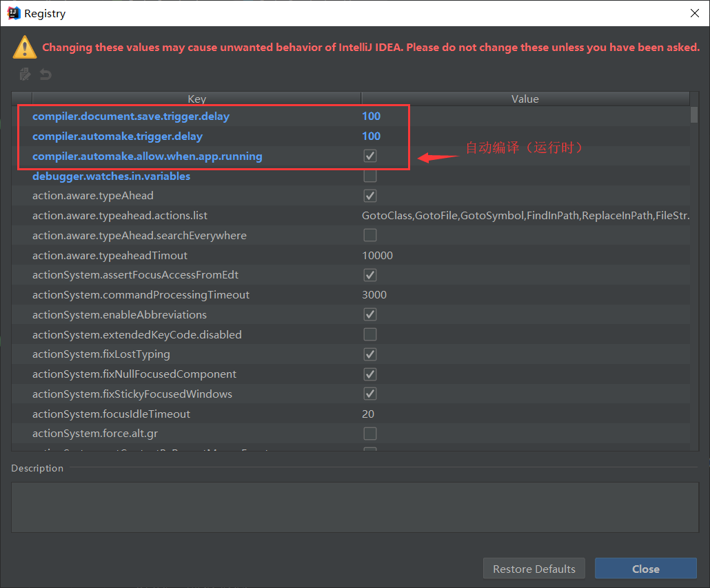Image resolution: width=710 pixels, height=588 pixels.
Task: Click the yellow warning triangle icon
Action: pos(24,48)
